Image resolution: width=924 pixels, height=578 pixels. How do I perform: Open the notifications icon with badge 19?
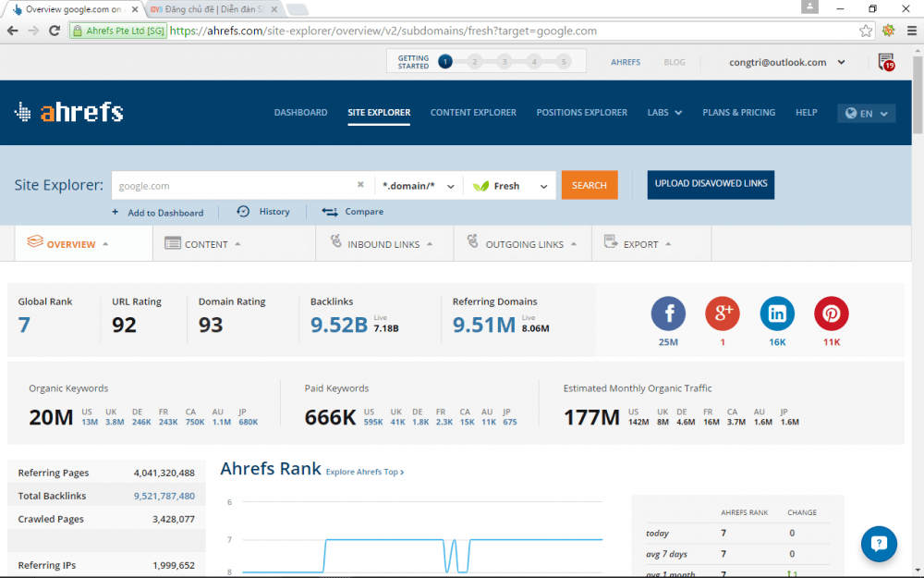click(886, 62)
